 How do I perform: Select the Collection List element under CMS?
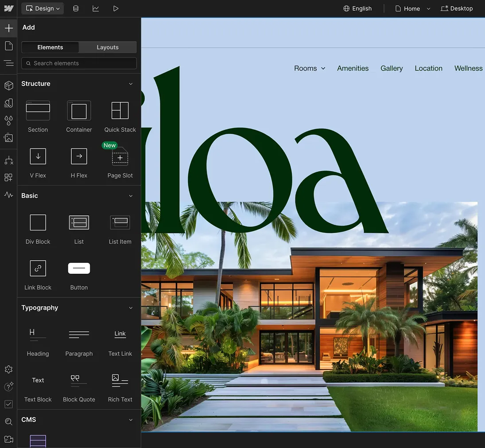pos(38,441)
